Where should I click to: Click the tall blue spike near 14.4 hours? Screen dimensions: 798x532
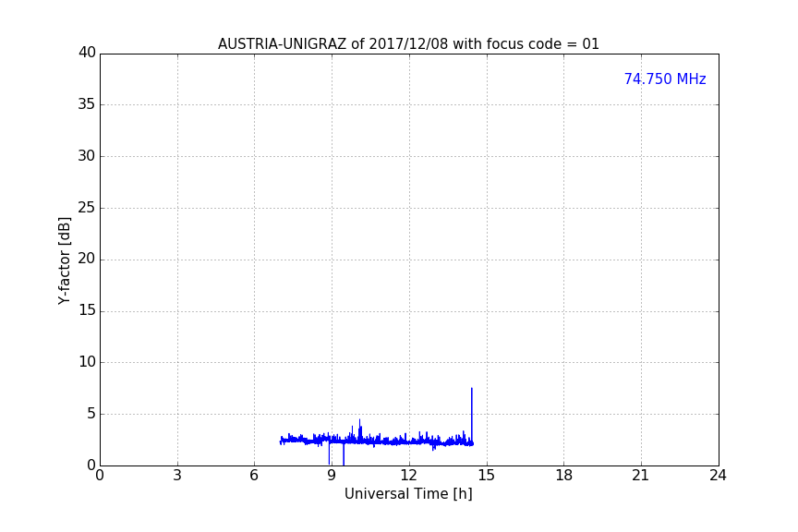coord(472,415)
